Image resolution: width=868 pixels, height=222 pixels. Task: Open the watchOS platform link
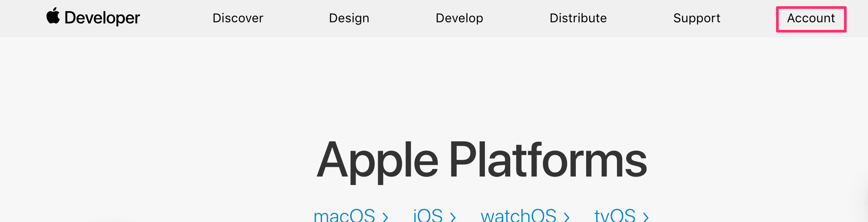click(525, 215)
